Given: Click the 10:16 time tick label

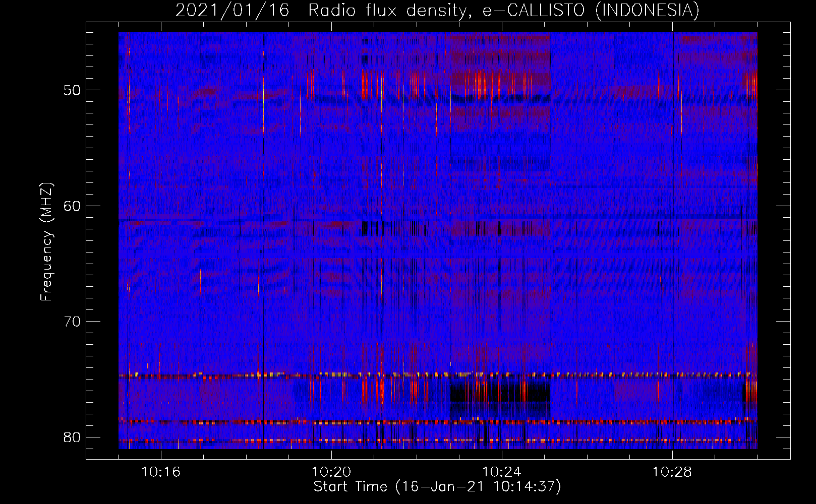Looking at the screenshot, I should pyautogui.click(x=161, y=472).
